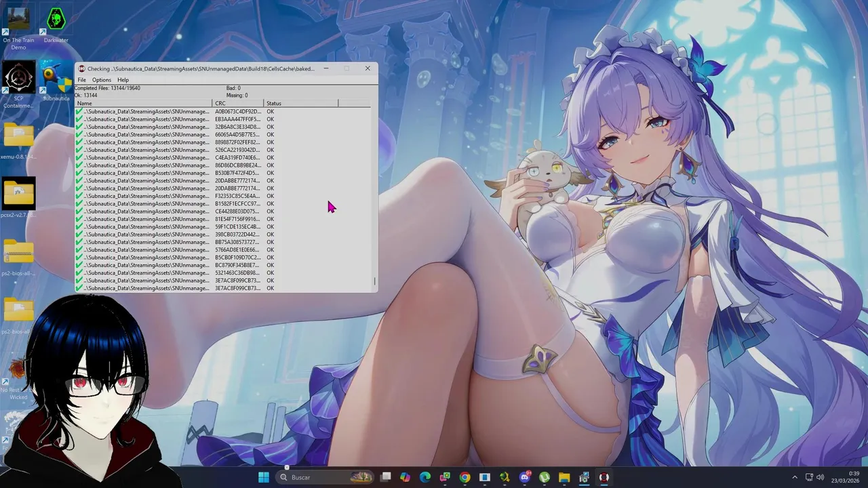Open Discord from the taskbar

(524, 477)
